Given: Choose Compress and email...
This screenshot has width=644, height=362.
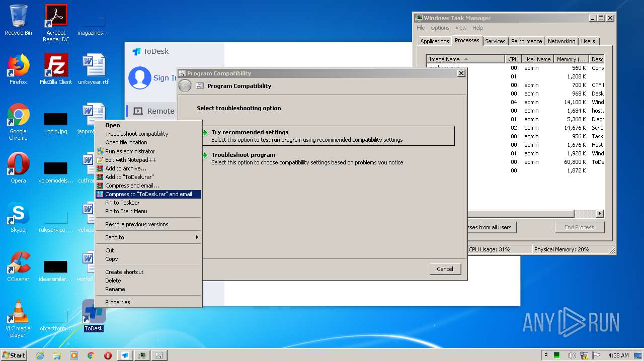Looking at the screenshot, I should coord(148,186).
